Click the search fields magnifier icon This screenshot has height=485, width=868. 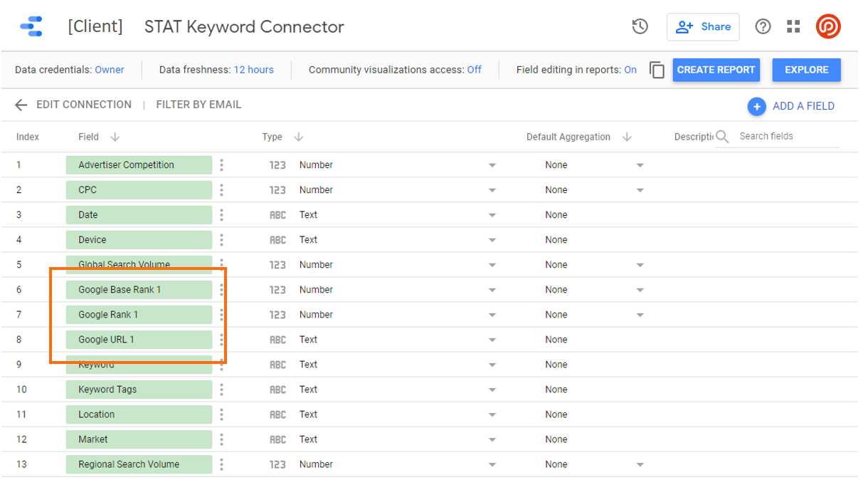pos(722,137)
